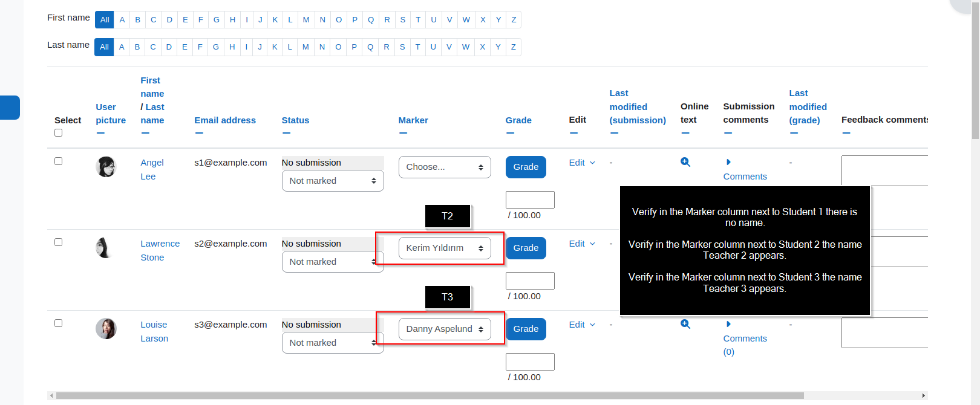Screen dimensions: 980x405
Task: Collapse the Submission comments column
Action: 728,133
